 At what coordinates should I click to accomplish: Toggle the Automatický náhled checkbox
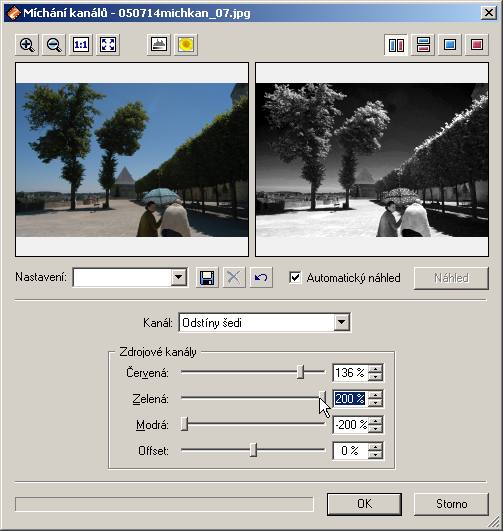coord(295,278)
